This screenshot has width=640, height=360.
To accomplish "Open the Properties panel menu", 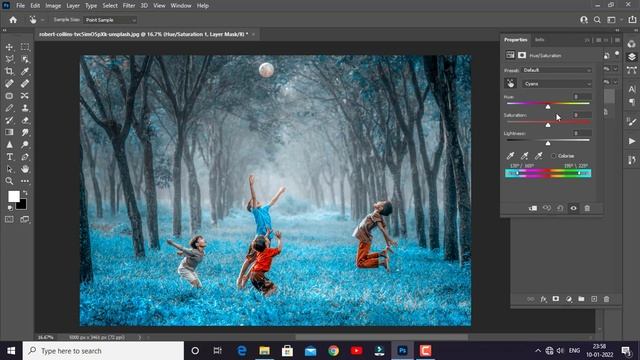I will pyautogui.click(x=617, y=40).
